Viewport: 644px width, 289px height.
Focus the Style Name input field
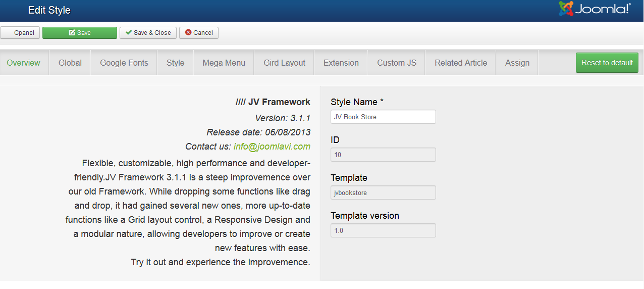[384, 117]
